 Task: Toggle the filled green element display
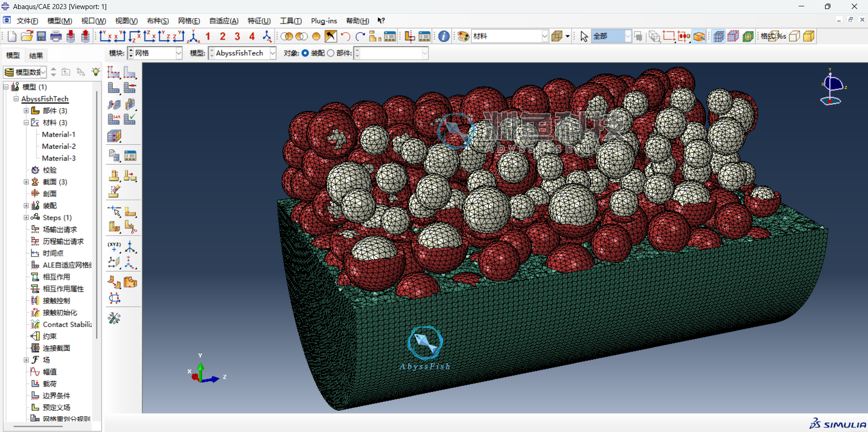748,36
